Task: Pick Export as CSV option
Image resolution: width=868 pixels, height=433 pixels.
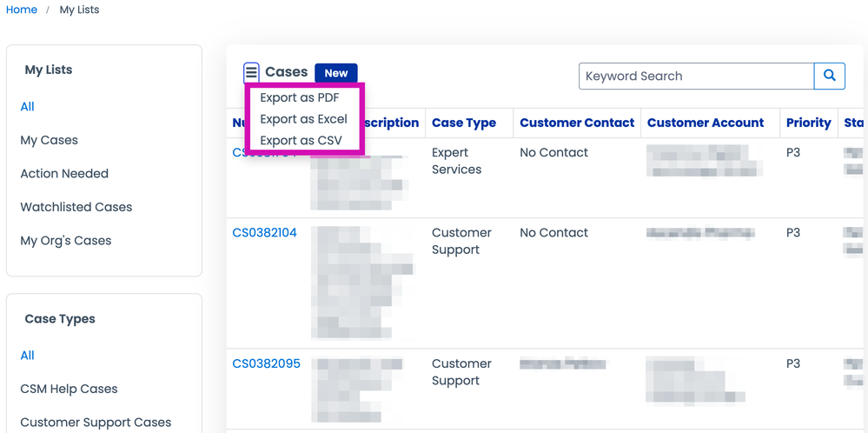Action: point(301,140)
